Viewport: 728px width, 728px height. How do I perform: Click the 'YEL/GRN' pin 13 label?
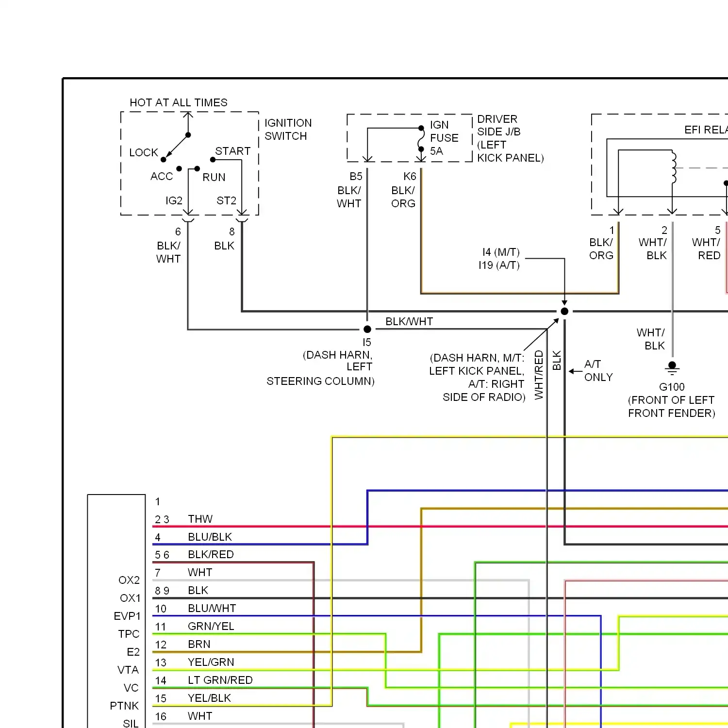[x=211, y=662]
